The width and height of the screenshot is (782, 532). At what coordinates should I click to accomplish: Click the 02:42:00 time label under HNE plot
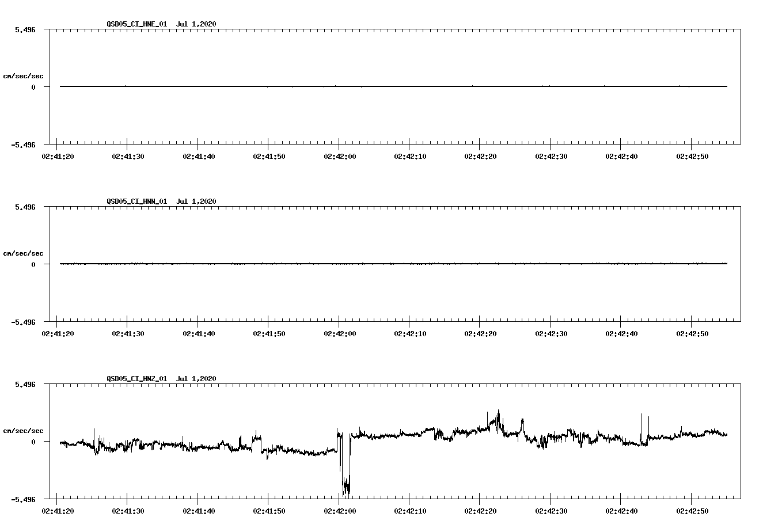click(x=340, y=156)
